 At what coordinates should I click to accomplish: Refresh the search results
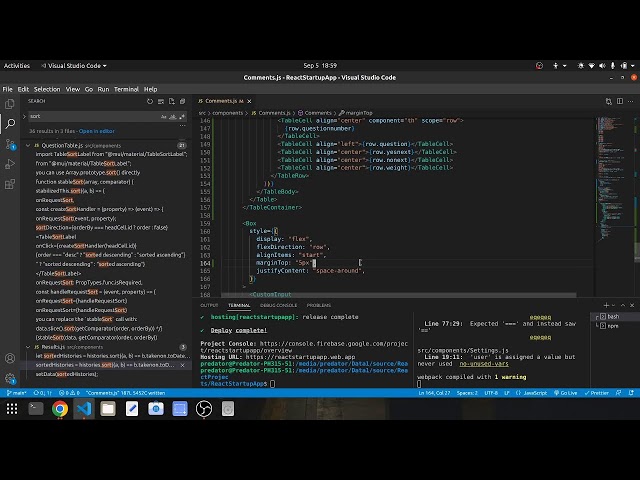tap(150, 101)
